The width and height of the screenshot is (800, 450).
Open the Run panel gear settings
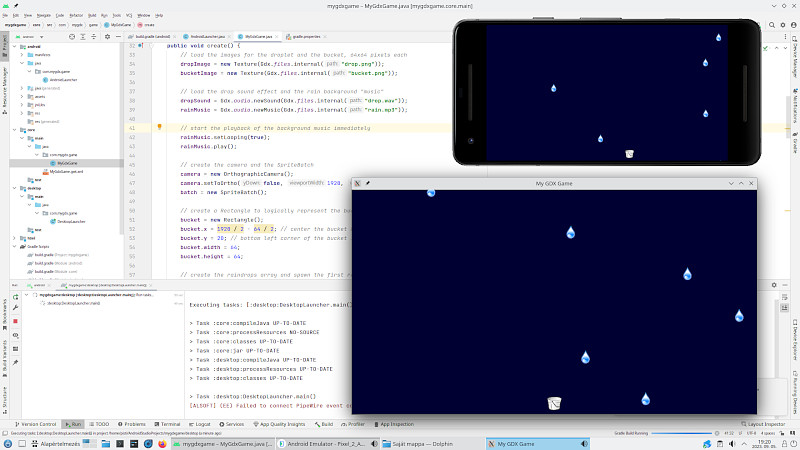[774, 285]
